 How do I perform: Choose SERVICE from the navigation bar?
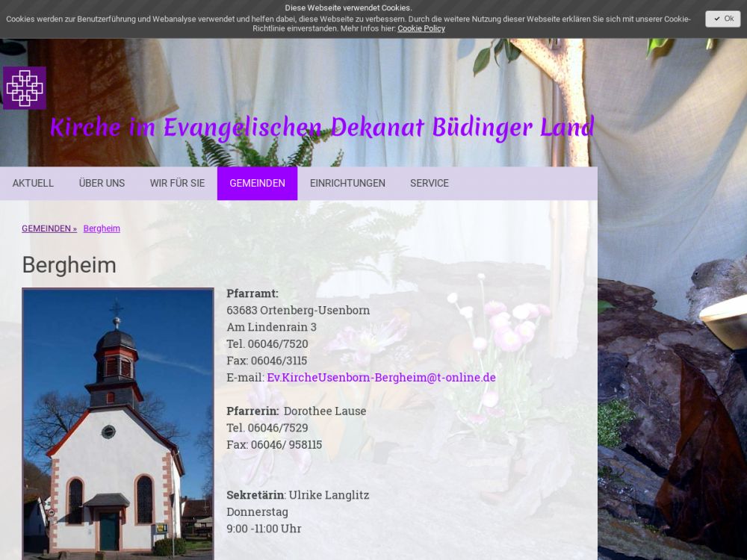(x=430, y=184)
